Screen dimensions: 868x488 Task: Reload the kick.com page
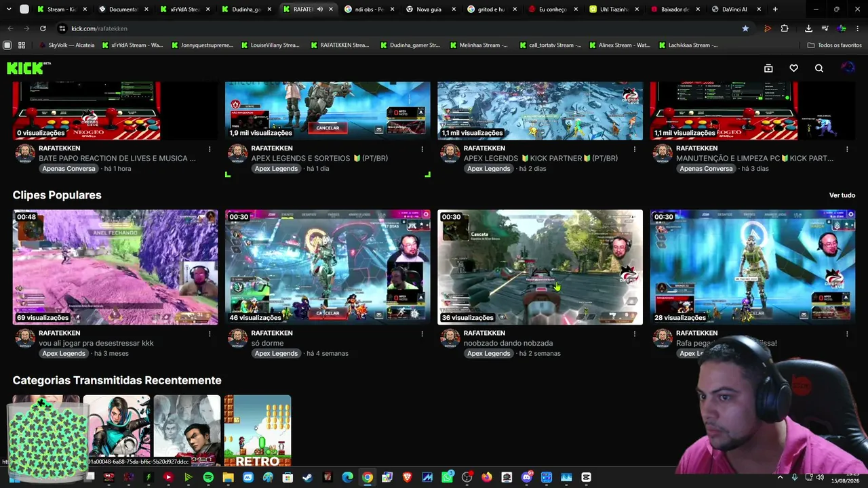point(43,28)
